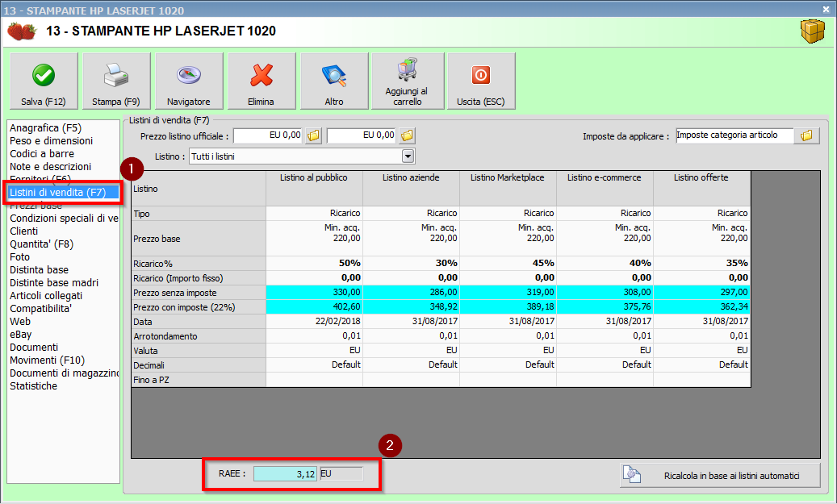Click the Listino e-commerce column header

tap(605, 188)
